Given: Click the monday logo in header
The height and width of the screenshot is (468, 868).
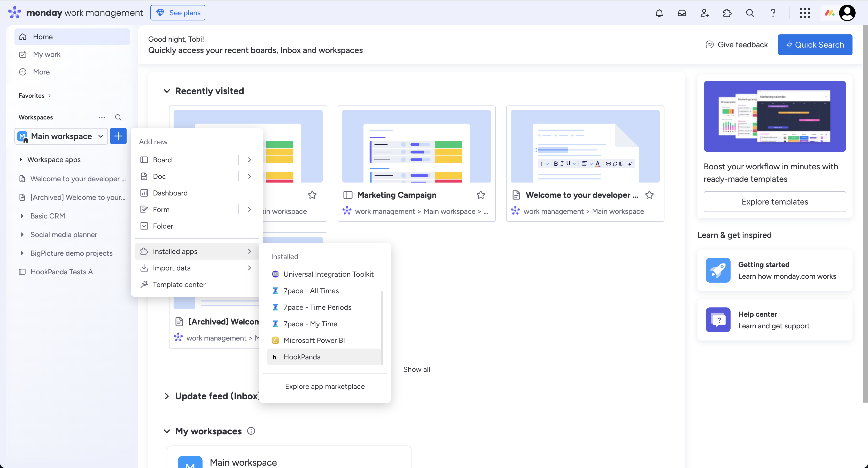Looking at the screenshot, I should coord(75,13).
